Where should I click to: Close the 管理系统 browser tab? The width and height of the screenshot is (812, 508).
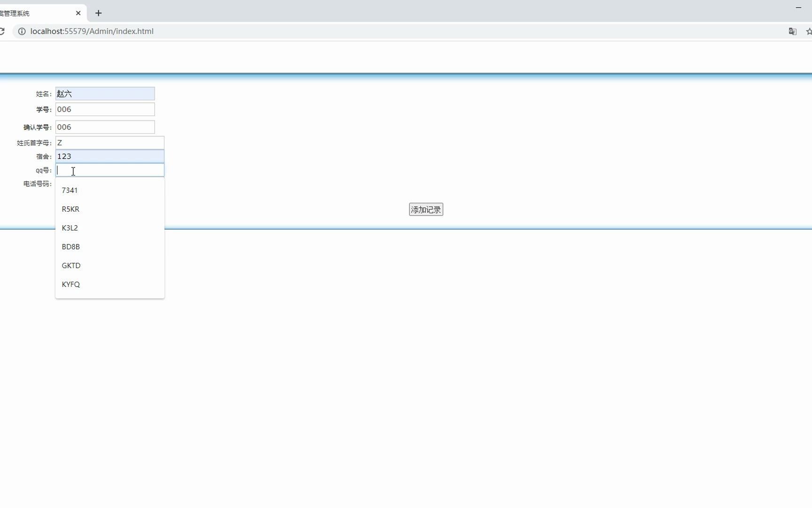coord(78,13)
